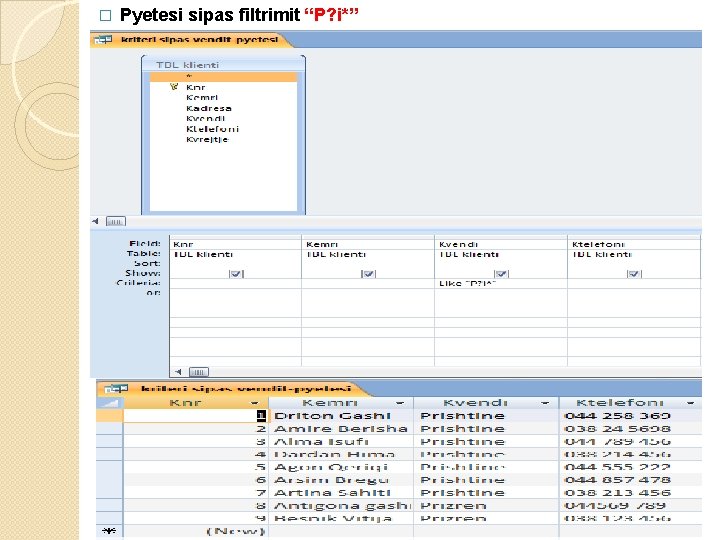Screen dimensions: 720x540
Task: Click Criteria cell containing Like "P?i*"
Action: click(x=501, y=283)
